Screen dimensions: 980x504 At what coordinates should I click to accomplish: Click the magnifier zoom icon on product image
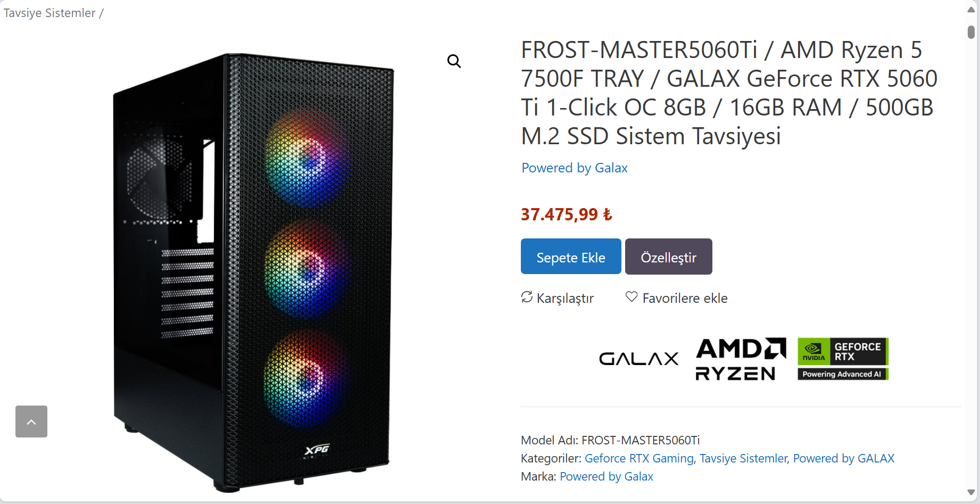click(454, 61)
